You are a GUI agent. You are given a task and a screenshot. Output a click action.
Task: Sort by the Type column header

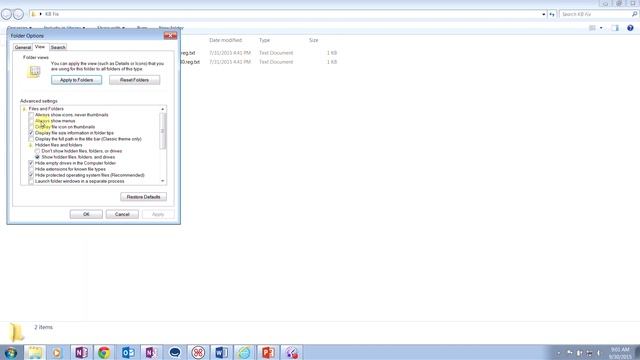coord(264,40)
